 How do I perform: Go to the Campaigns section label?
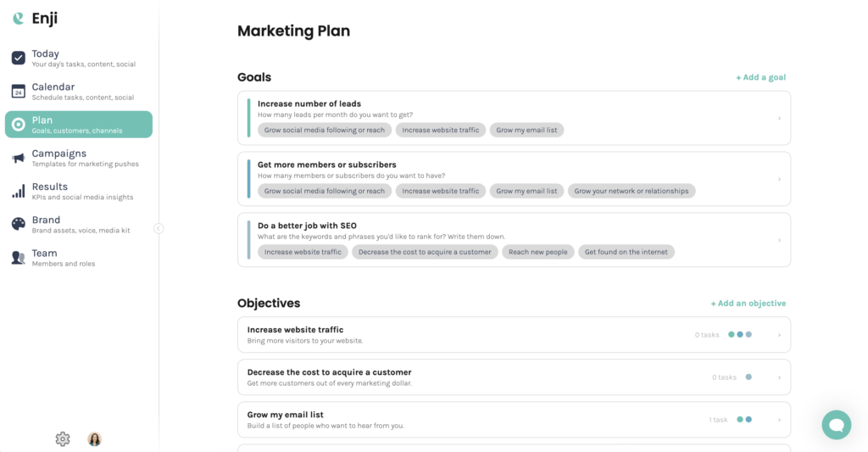pos(59,153)
